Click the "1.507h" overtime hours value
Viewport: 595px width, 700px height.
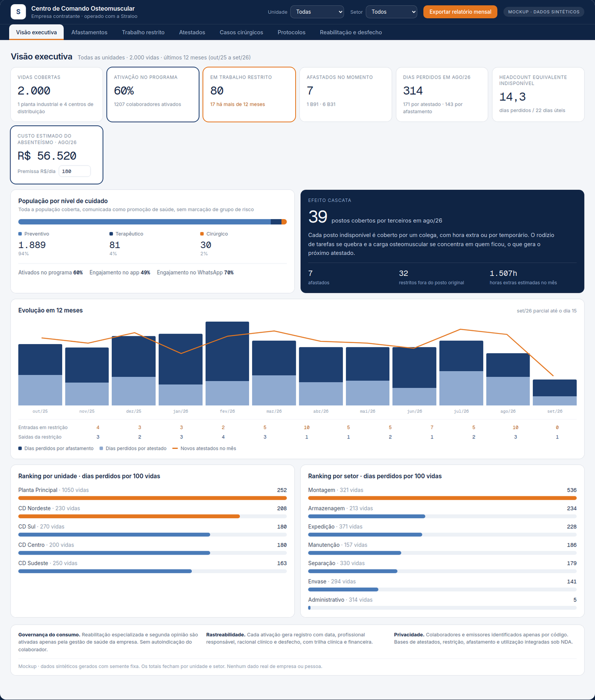503,273
